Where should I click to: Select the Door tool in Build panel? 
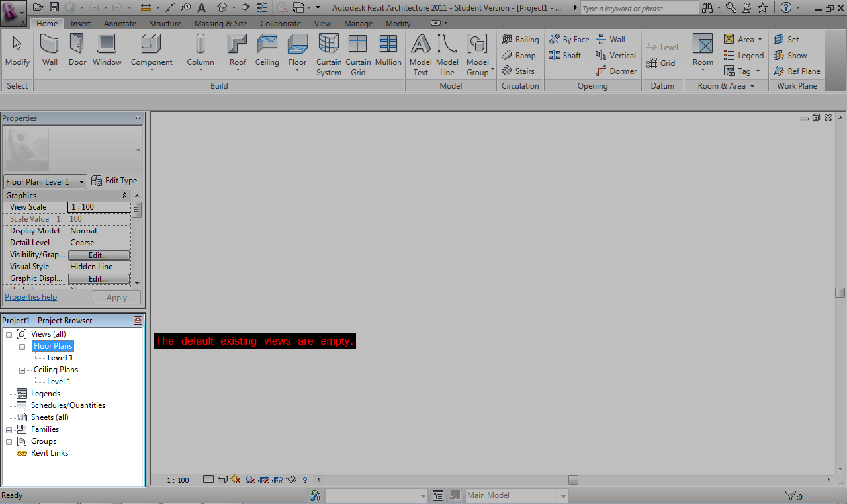(77, 50)
